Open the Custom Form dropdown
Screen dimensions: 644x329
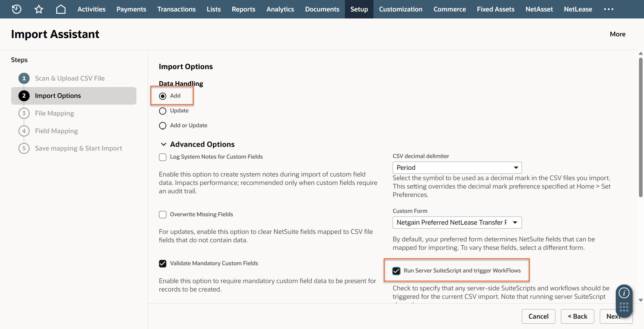(x=457, y=222)
